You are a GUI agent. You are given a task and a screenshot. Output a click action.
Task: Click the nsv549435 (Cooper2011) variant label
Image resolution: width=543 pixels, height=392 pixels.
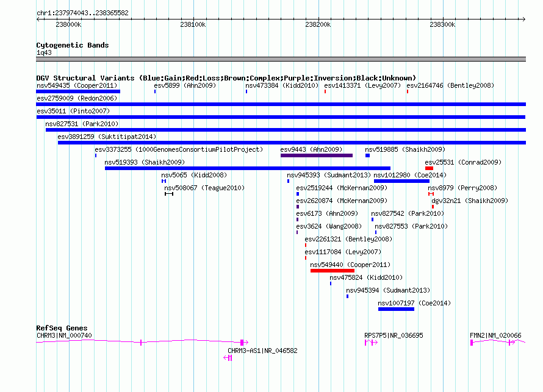[x=77, y=85]
